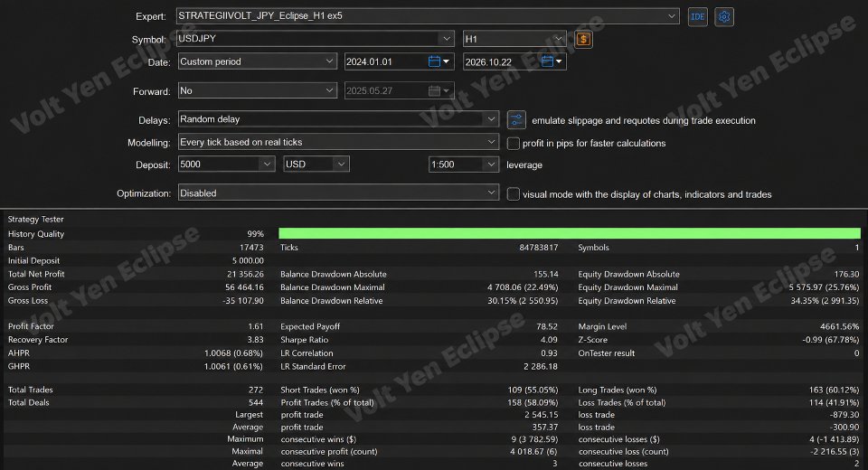The width and height of the screenshot is (868, 470).
Task: Select Ticks value 84783817
Action: 539,248
